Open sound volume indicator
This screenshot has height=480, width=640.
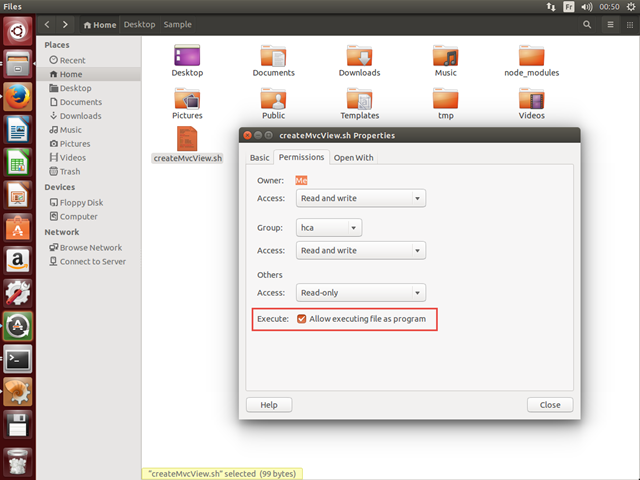click(587, 7)
